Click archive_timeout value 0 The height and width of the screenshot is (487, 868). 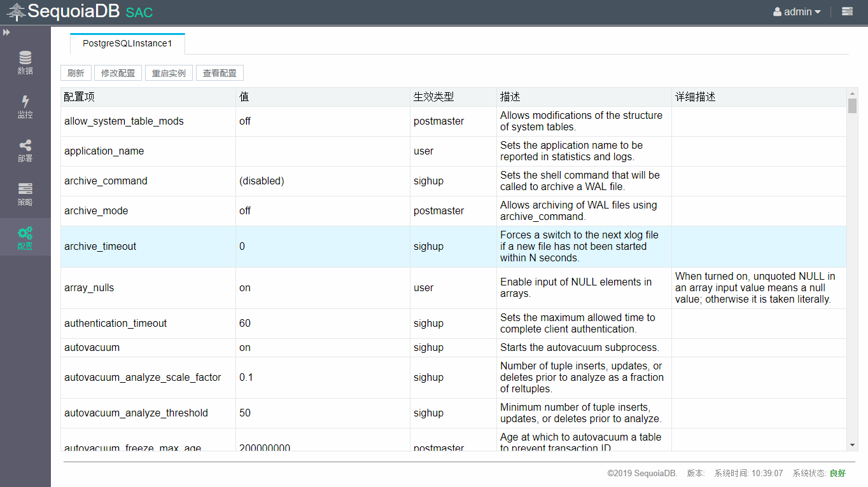tap(242, 246)
